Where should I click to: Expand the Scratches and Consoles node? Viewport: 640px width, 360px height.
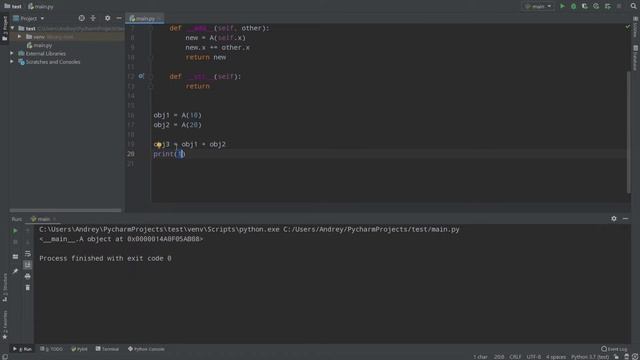click(x=12, y=62)
